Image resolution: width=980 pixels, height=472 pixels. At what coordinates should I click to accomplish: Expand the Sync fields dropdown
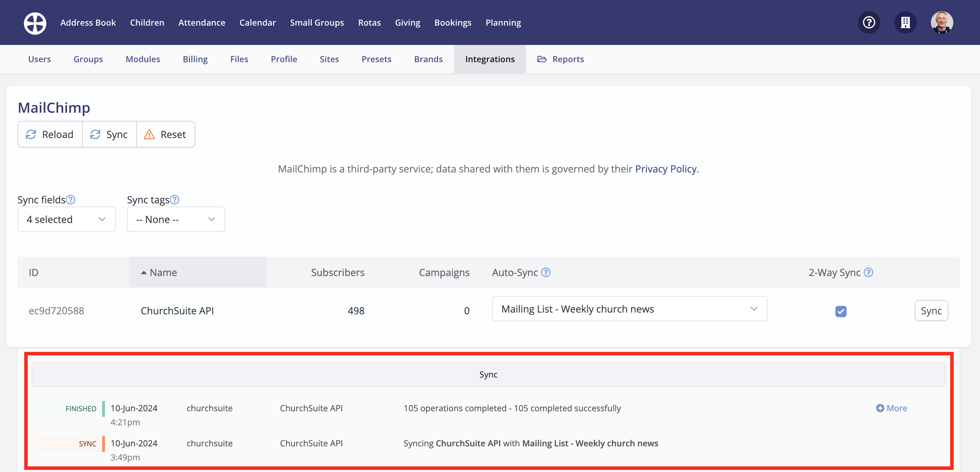(67, 219)
